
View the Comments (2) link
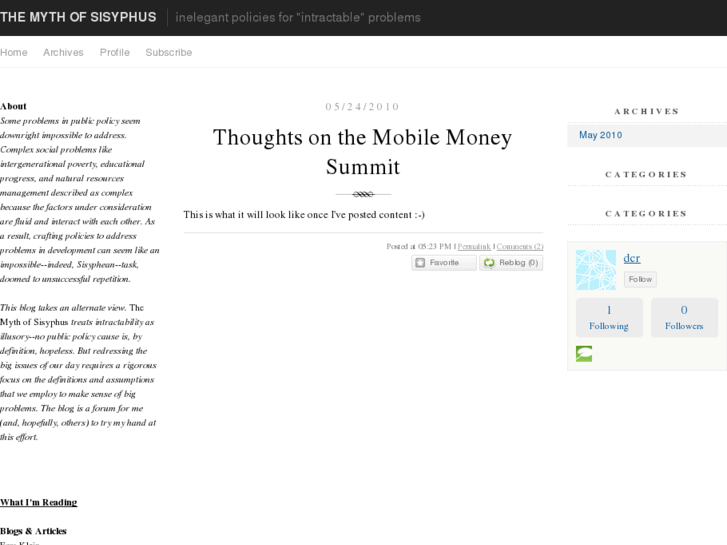[520, 246]
